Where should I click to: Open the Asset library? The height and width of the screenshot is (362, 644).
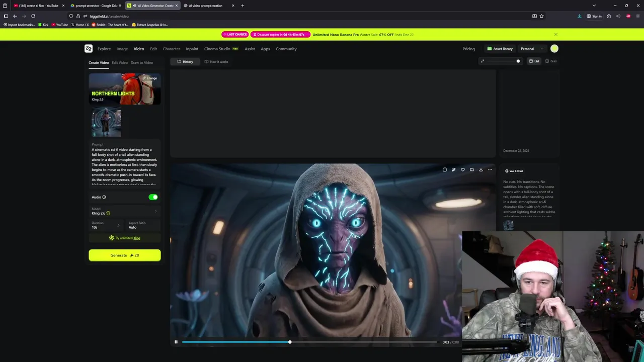(x=500, y=49)
